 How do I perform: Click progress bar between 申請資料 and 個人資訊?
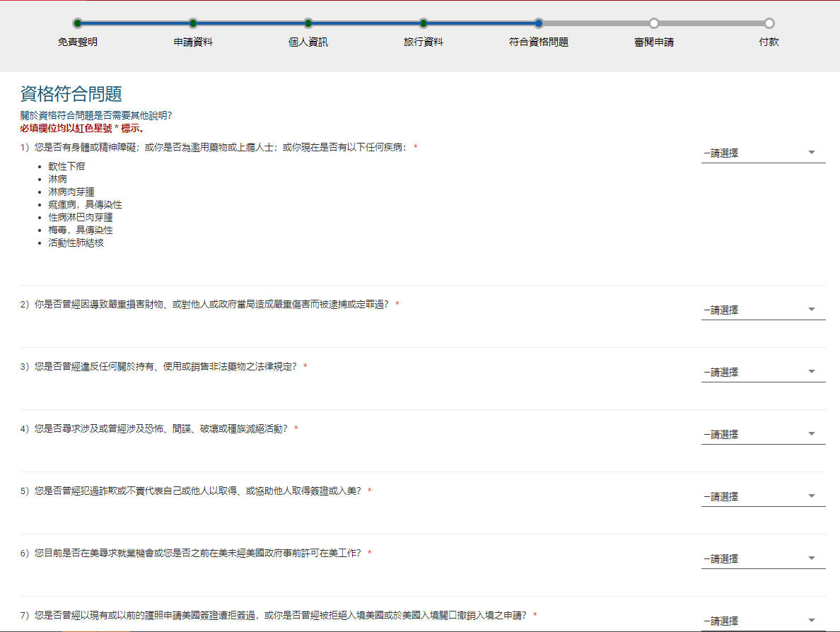(x=250, y=23)
